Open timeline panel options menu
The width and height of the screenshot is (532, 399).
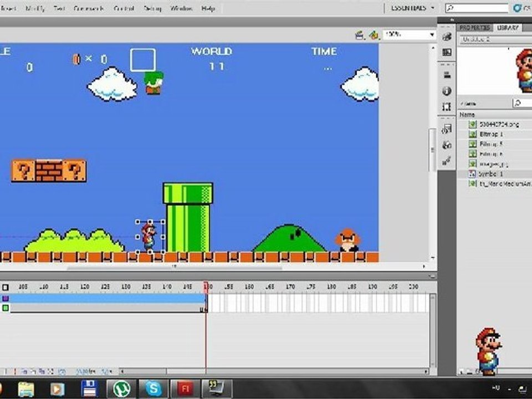tap(432, 276)
